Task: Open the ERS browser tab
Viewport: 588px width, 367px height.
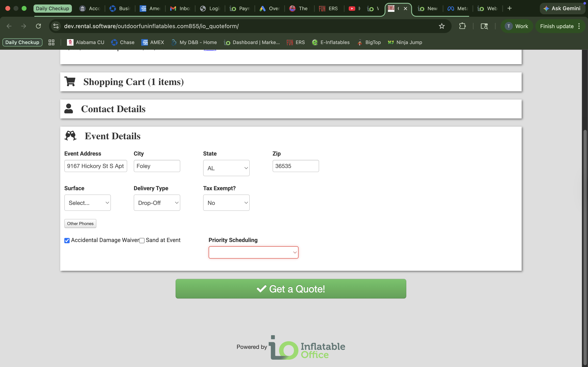Action: click(x=328, y=9)
